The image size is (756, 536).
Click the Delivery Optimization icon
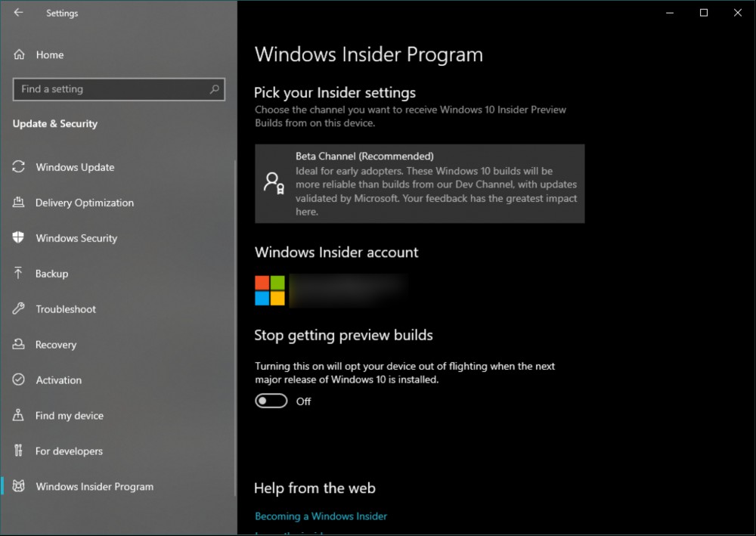pyautogui.click(x=18, y=203)
